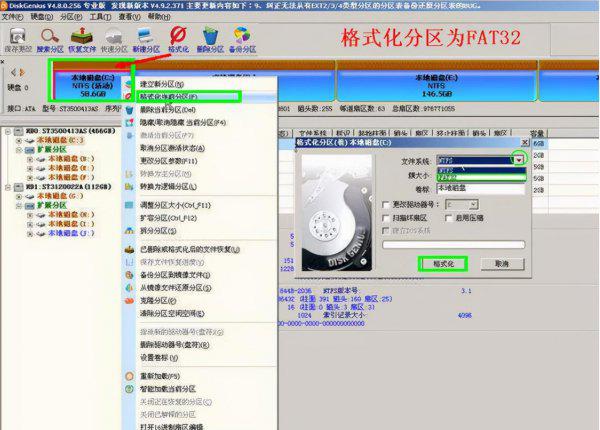The image size is (600, 430).
Task: Select 格式化当前分区(F) in context menu
Action: pyautogui.click(x=180, y=97)
